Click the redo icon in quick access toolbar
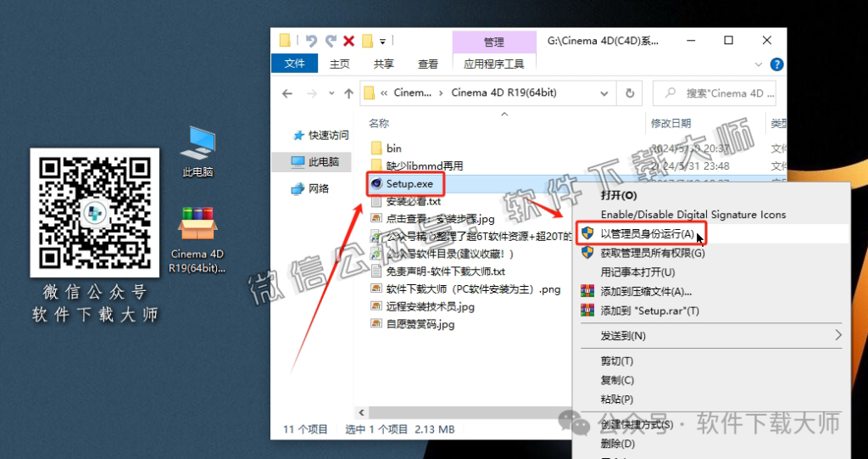The width and height of the screenshot is (868, 459). [331, 41]
